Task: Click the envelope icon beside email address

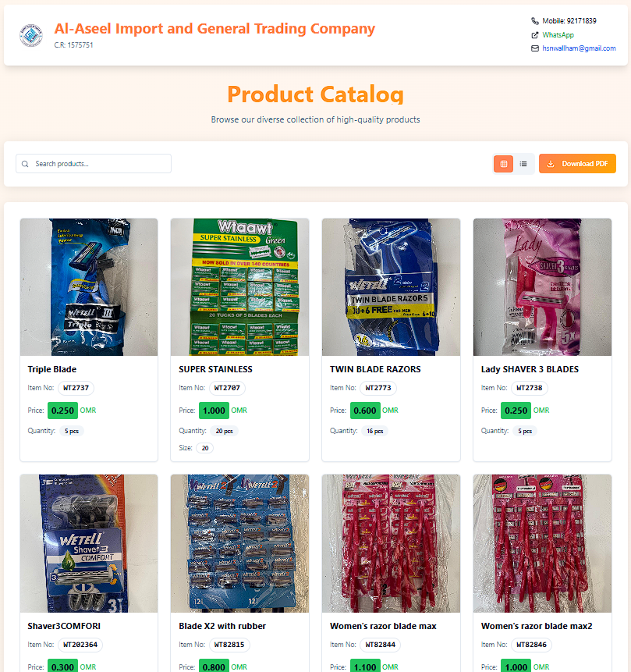Action: tap(534, 48)
